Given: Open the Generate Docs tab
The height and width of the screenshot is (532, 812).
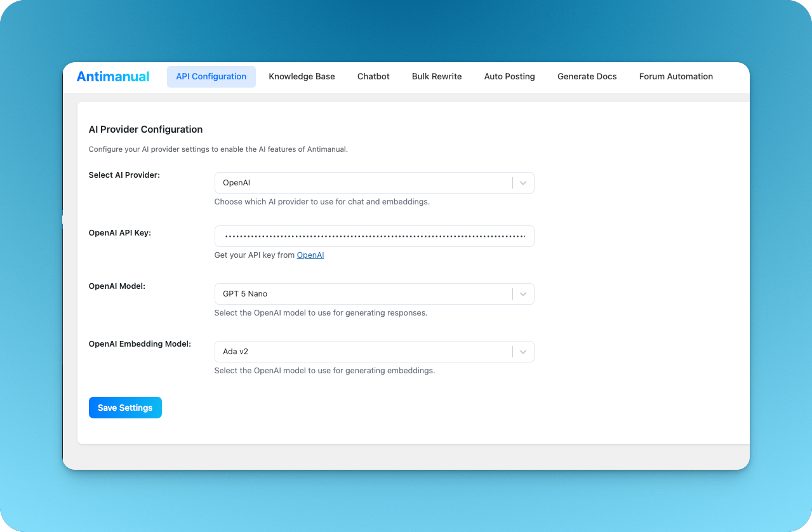Looking at the screenshot, I should coord(587,76).
